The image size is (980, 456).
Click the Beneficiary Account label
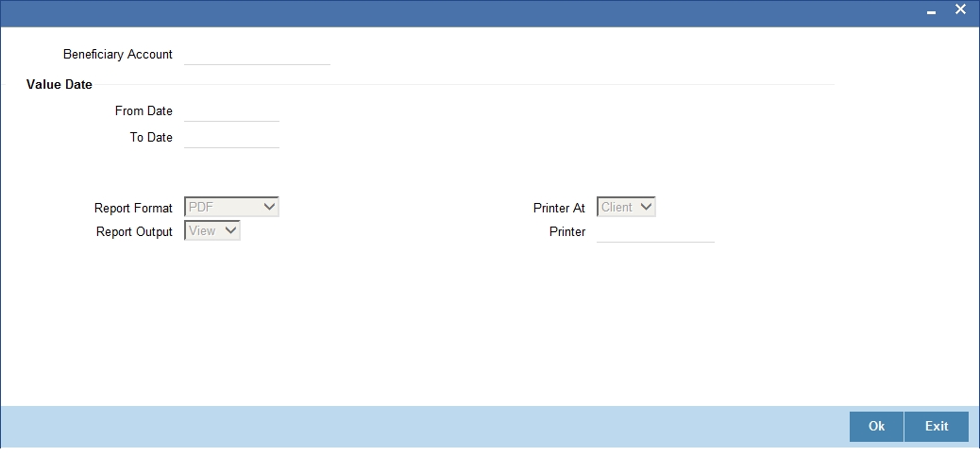[x=117, y=55]
